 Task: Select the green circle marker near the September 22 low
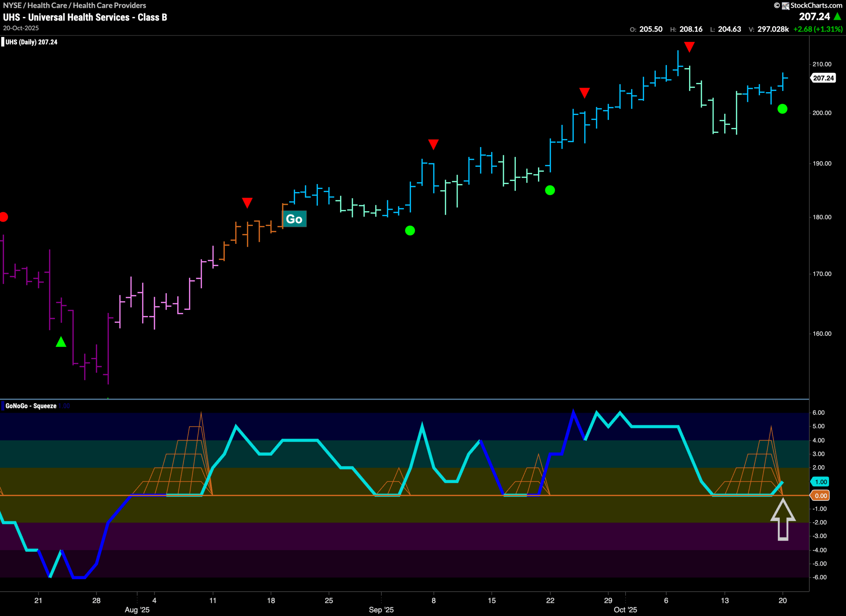[x=550, y=191]
